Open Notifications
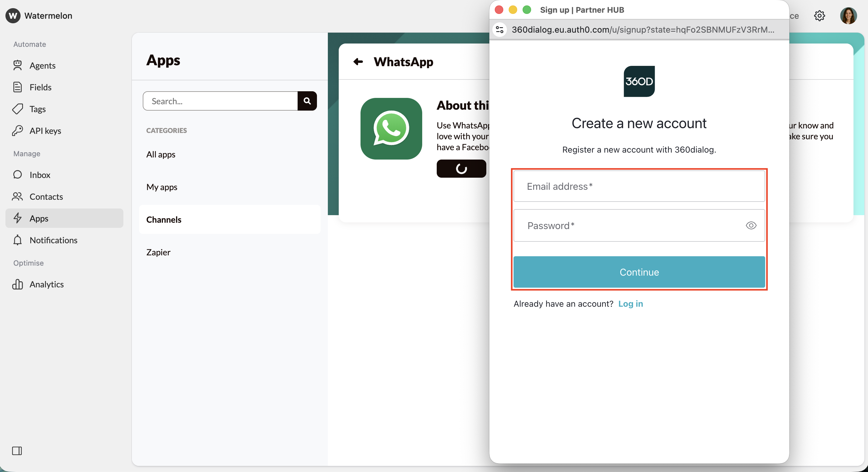 (x=54, y=240)
